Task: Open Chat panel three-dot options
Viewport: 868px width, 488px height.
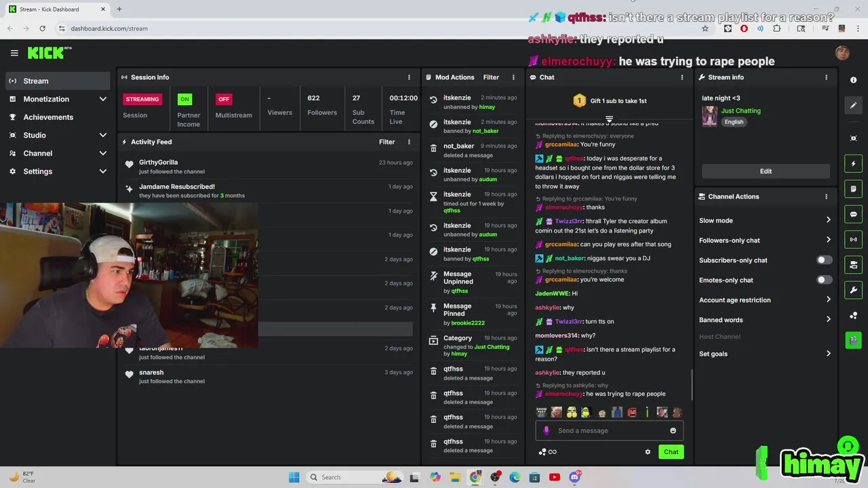Action: tap(682, 77)
